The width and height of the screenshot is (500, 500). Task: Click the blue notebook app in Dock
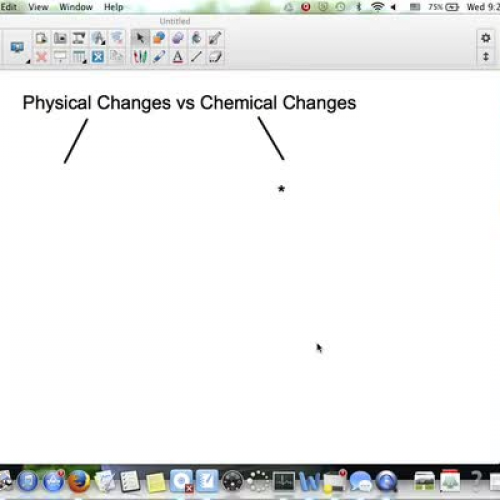[207, 481]
